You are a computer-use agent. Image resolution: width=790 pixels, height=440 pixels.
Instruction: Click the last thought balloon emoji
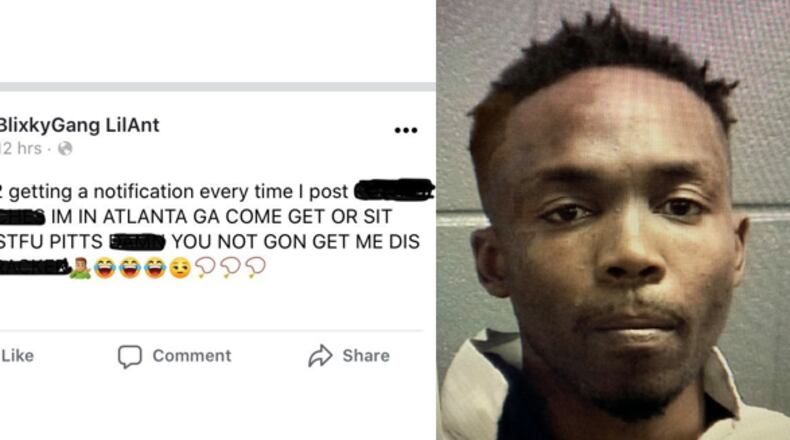pos(255,268)
